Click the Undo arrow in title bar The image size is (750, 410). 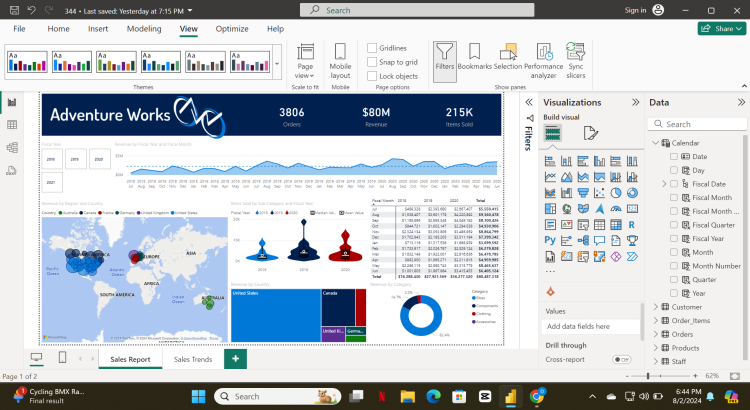tap(32, 10)
